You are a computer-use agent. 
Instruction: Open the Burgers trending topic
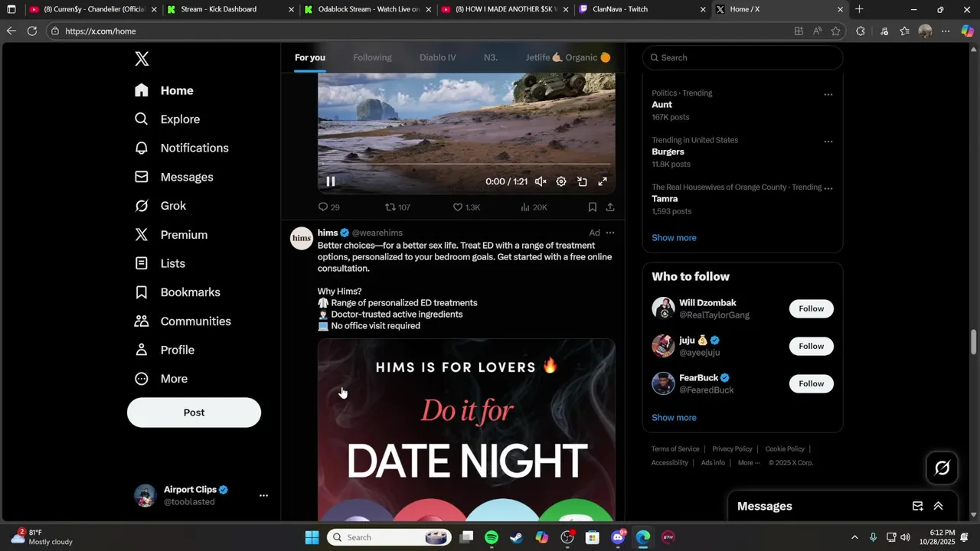pos(668,152)
